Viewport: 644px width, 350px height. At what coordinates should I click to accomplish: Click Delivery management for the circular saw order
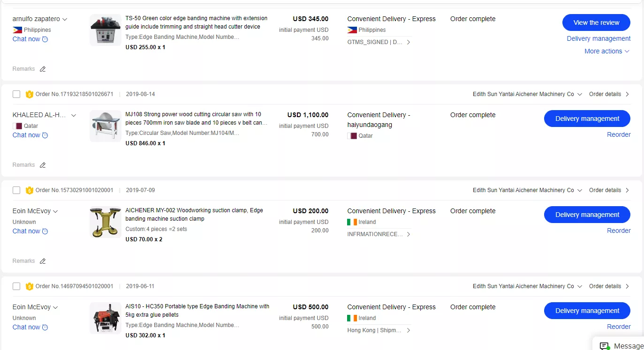[x=587, y=119]
